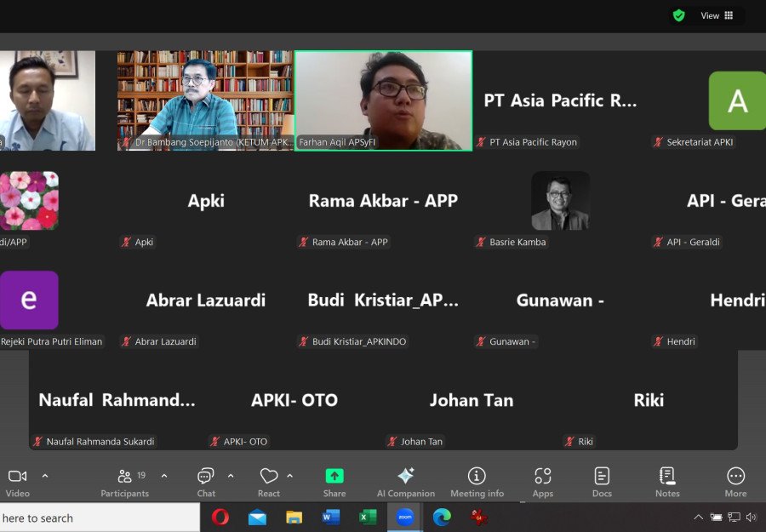
Task: Launch Opera browser from the taskbar
Action: pyautogui.click(x=220, y=517)
